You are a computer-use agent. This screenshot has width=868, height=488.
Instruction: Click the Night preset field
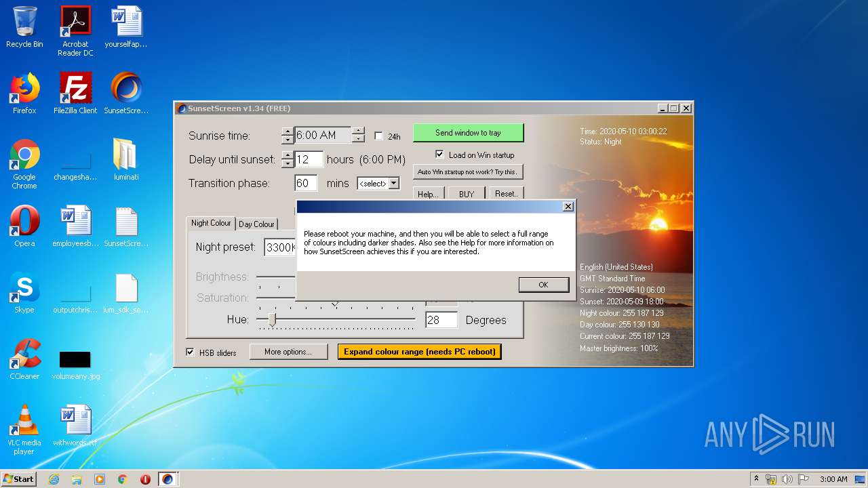point(280,247)
